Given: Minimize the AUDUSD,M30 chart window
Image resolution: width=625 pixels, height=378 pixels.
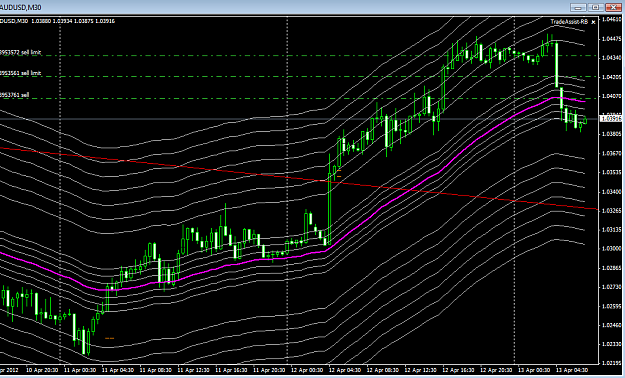Looking at the screenshot, I should 578,7.
